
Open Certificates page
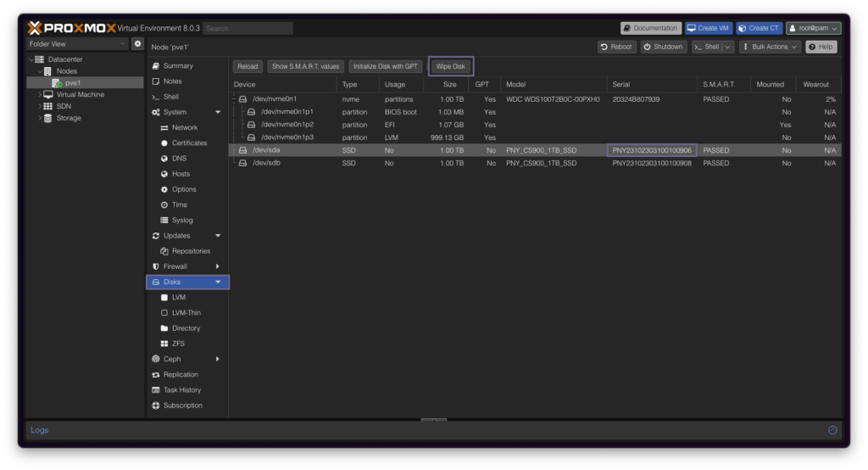tap(189, 143)
